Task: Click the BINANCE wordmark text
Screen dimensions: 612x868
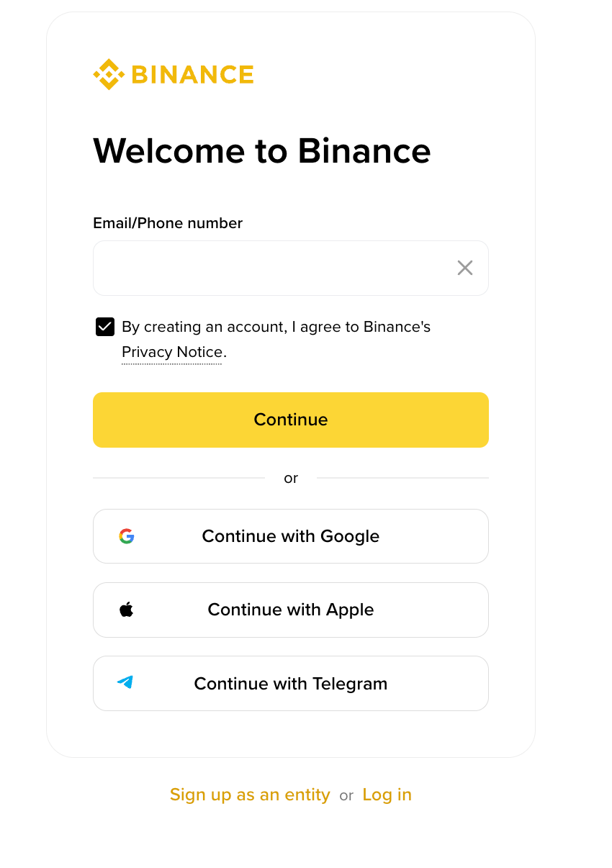Action: click(193, 75)
